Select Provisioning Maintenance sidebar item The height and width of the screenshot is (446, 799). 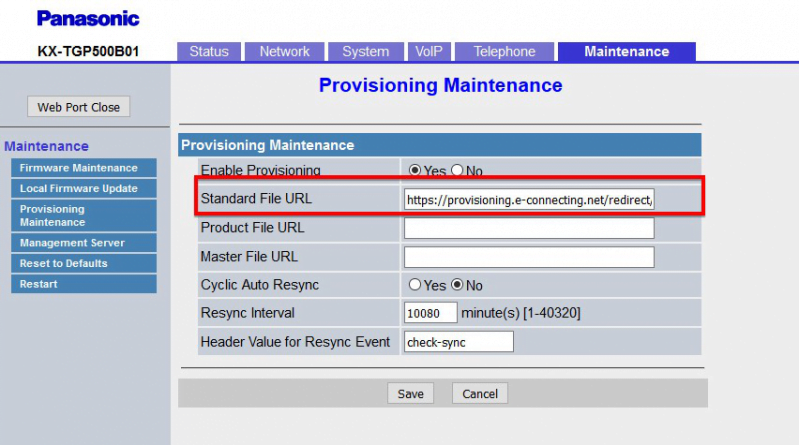(84, 216)
